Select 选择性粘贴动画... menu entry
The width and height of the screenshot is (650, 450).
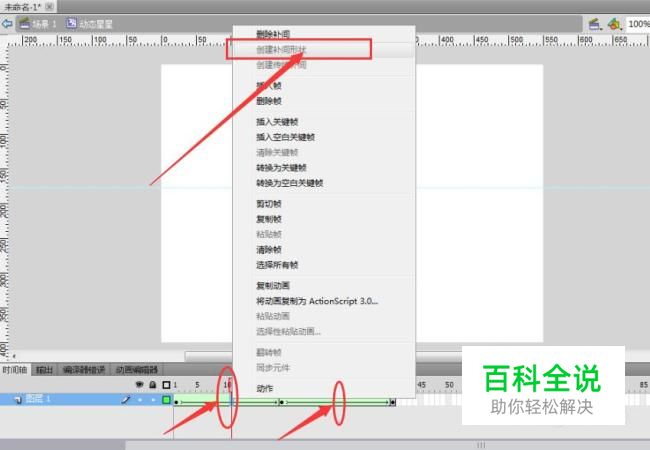coord(289,332)
